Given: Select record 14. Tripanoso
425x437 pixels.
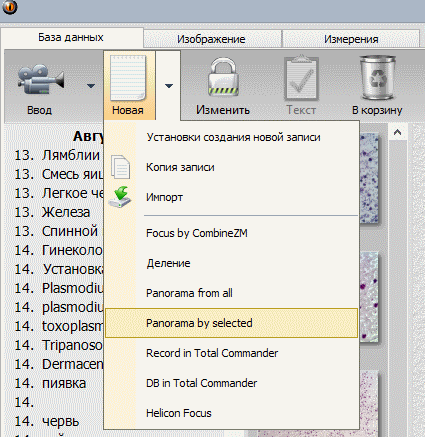Looking at the screenshot, I should (x=59, y=345).
